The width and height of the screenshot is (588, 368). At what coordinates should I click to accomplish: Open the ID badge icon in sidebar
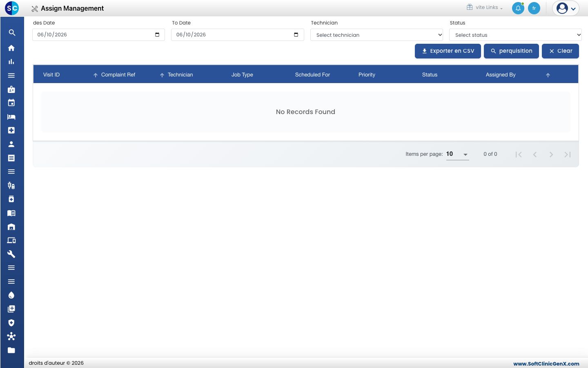pyautogui.click(x=11, y=89)
